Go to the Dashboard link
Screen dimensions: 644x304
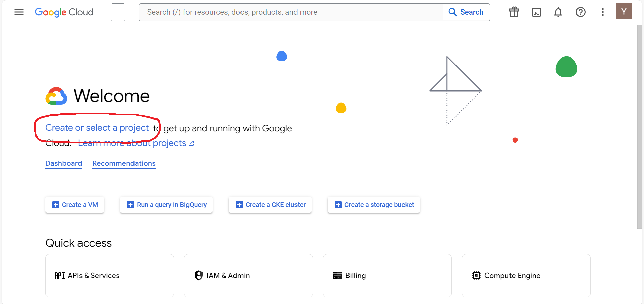click(x=64, y=163)
